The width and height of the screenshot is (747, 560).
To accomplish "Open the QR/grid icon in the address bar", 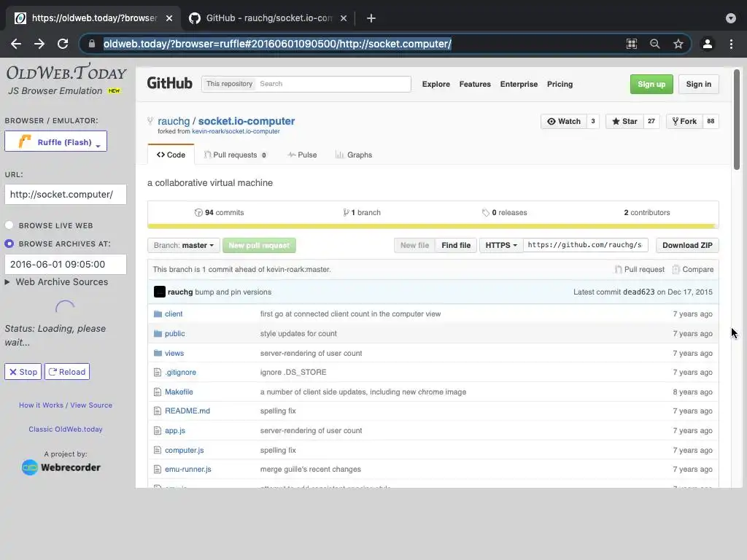I will [632, 44].
